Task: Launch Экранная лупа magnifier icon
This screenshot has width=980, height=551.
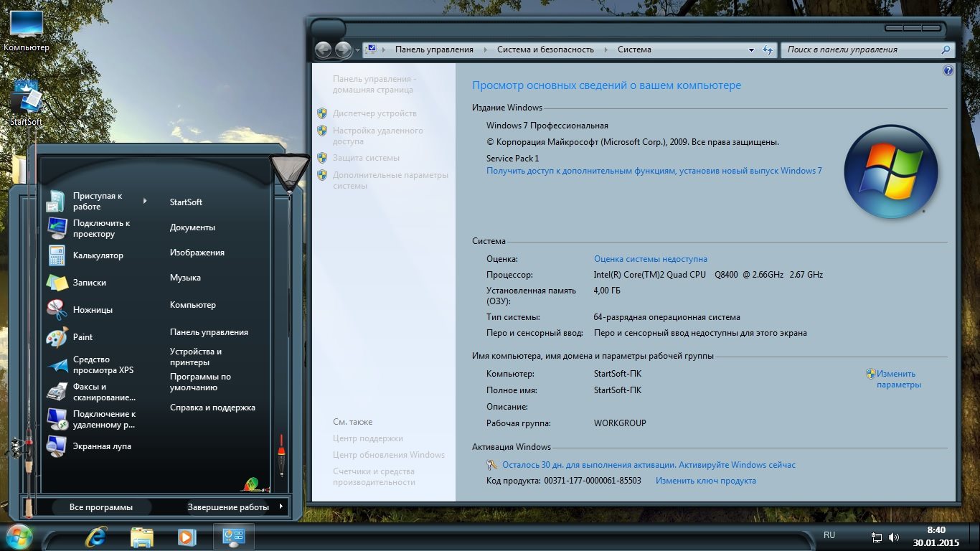Action: tap(57, 446)
